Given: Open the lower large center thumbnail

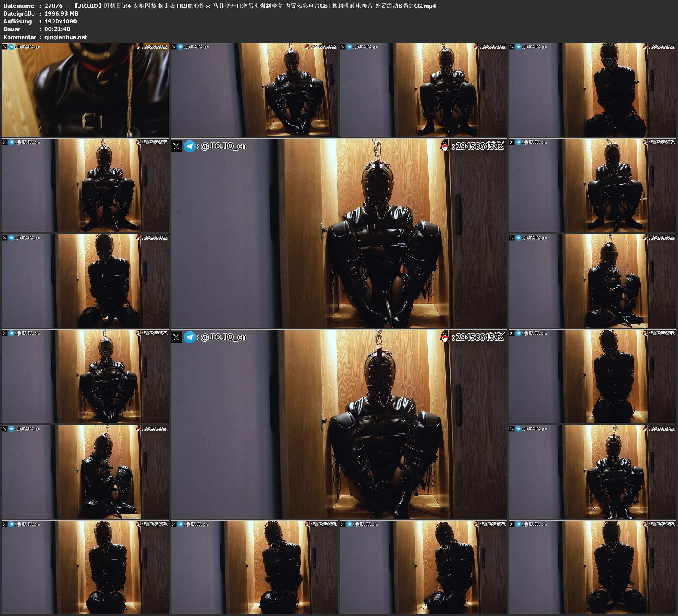Looking at the screenshot, I should [x=339, y=424].
